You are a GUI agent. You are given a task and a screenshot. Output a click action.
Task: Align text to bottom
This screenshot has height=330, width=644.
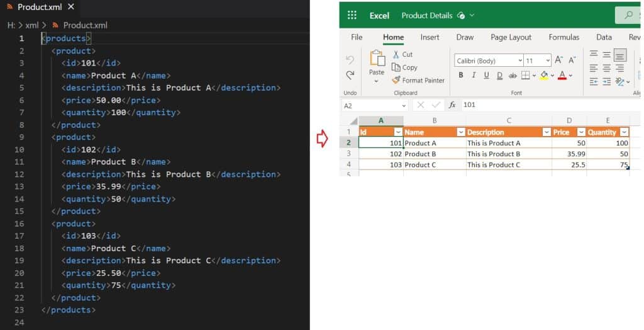[619, 55]
